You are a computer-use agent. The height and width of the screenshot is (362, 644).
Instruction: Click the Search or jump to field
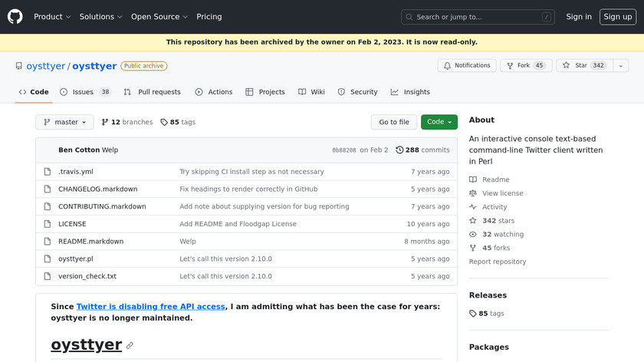pos(478,17)
